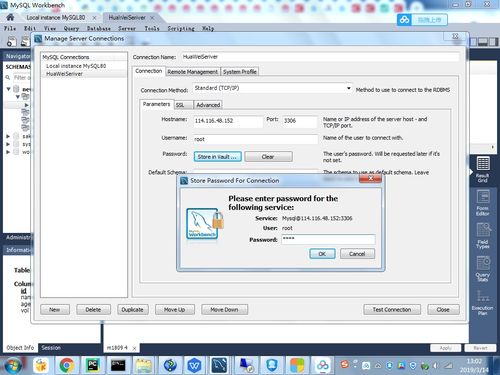This screenshot has height=375, width=500.
Task: Open the Execution Plan side icon
Action: tap(483, 302)
